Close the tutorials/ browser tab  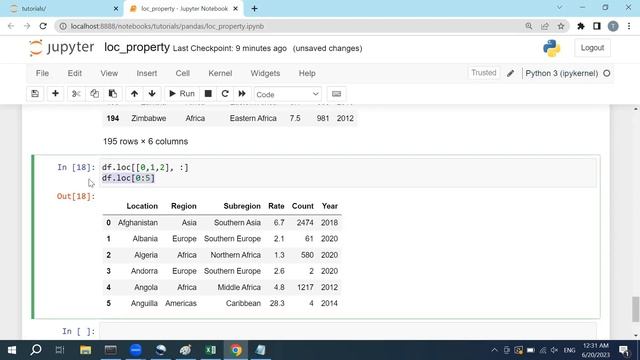(x=116, y=9)
